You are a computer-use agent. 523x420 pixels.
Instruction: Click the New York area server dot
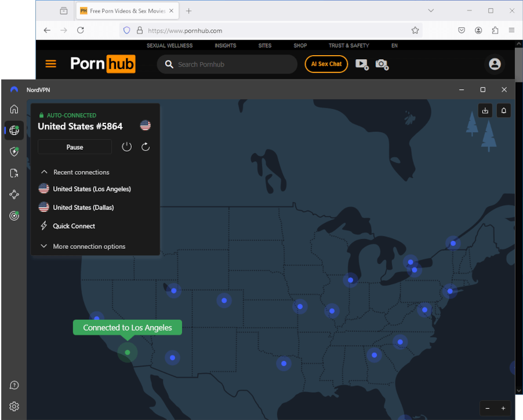pyautogui.click(x=449, y=291)
